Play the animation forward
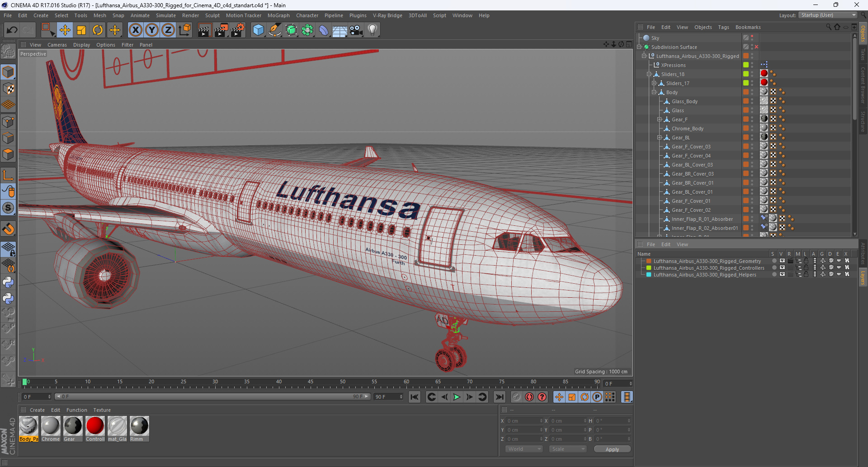This screenshot has width=868, height=467. pyautogui.click(x=457, y=397)
